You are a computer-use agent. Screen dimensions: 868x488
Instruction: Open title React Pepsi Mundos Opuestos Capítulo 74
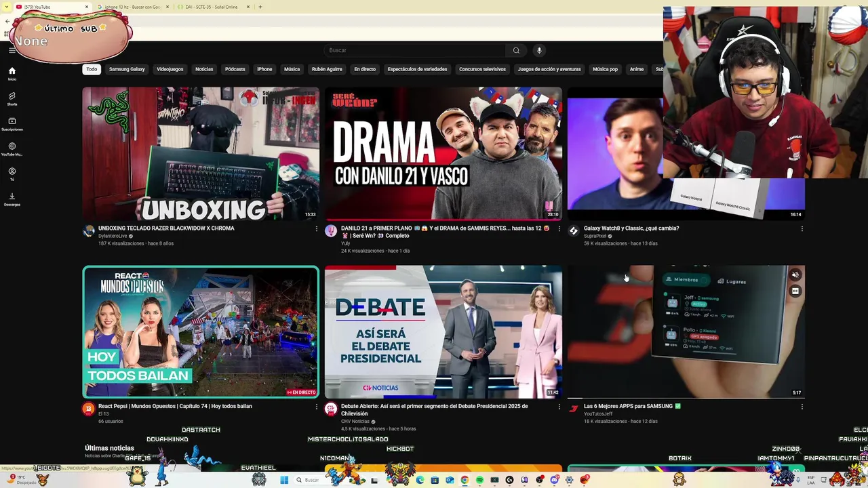(x=175, y=406)
